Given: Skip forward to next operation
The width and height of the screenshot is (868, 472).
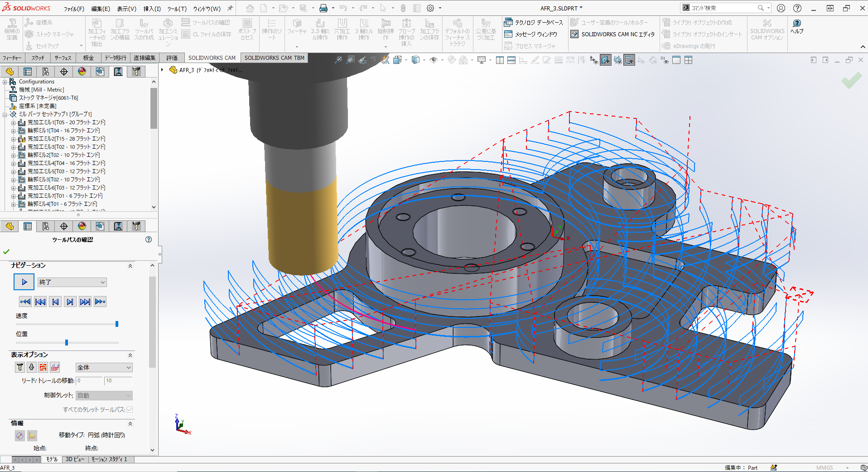Looking at the screenshot, I should [x=85, y=302].
